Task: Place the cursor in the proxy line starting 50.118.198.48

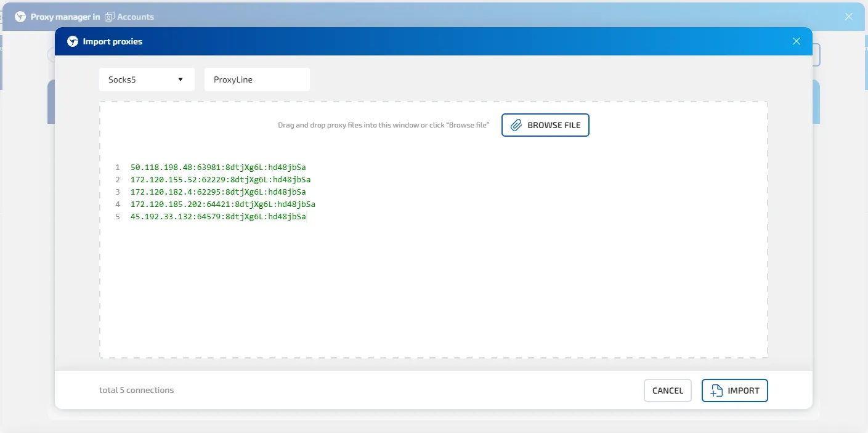Action: [218, 168]
